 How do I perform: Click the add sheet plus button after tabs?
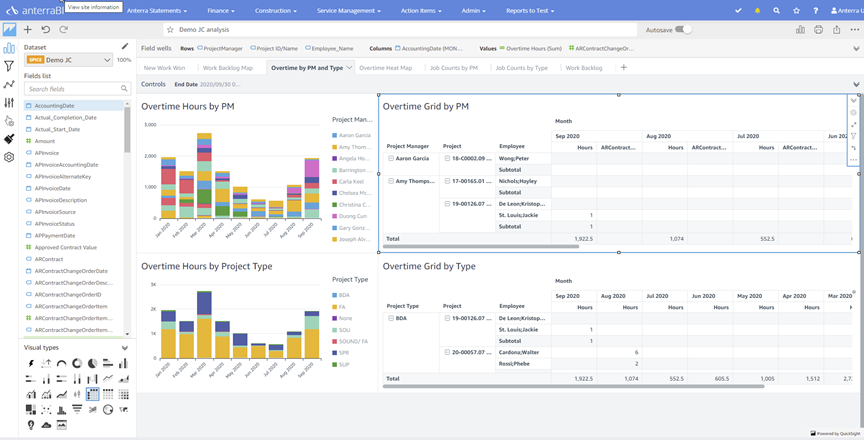(x=624, y=67)
